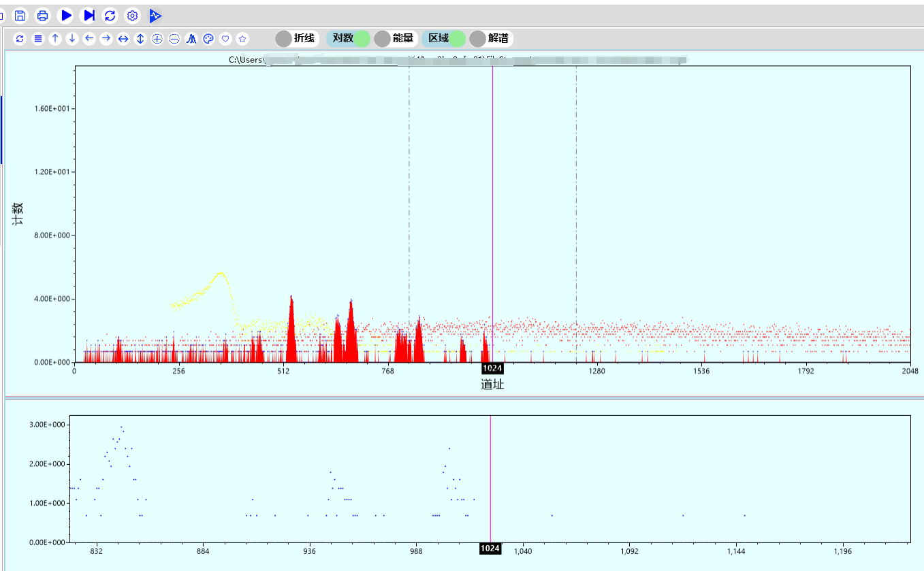The image size is (924, 571).
Task: Click the peak shape icon
Action: coord(191,39)
